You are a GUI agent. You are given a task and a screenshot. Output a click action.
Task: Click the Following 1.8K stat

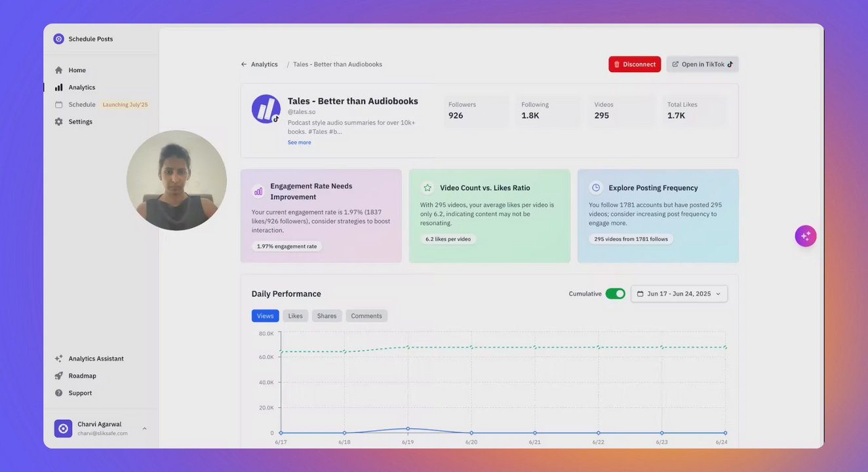point(548,110)
